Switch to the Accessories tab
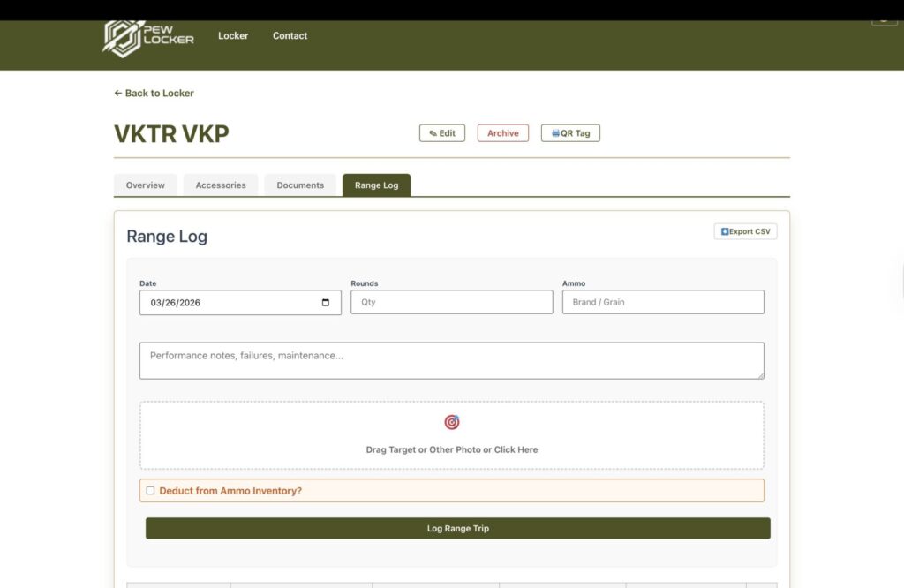The image size is (904, 588). [221, 185]
